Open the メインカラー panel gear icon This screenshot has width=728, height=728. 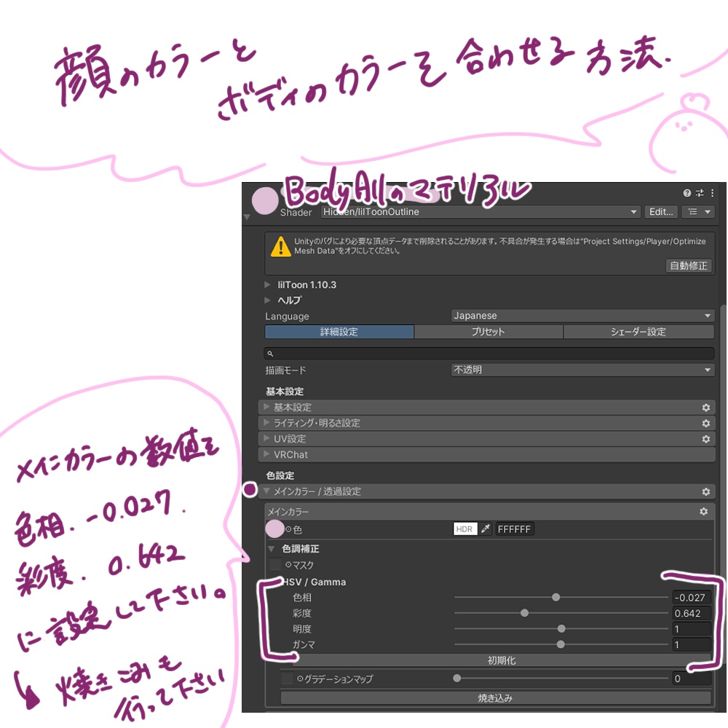pyautogui.click(x=703, y=511)
